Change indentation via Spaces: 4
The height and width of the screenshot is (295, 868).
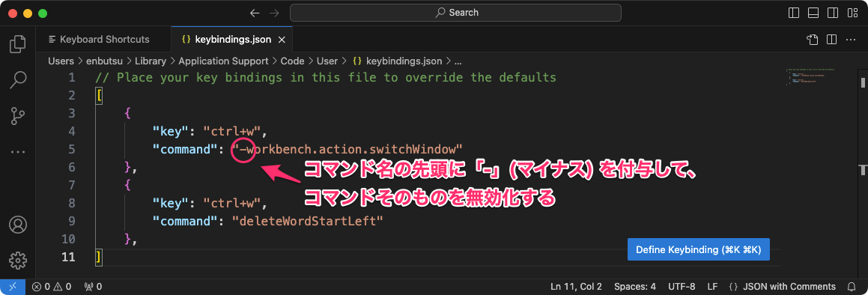point(635,287)
